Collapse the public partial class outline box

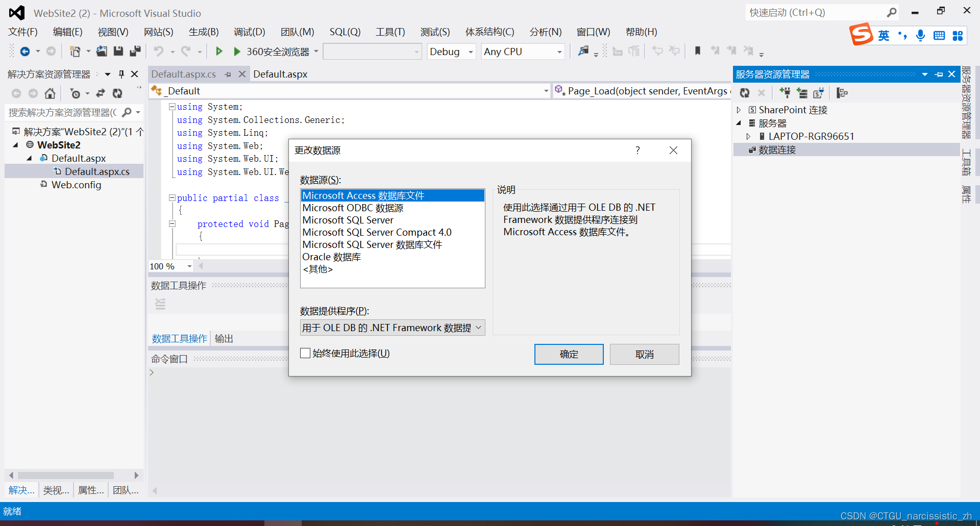[x=172, y=198]
